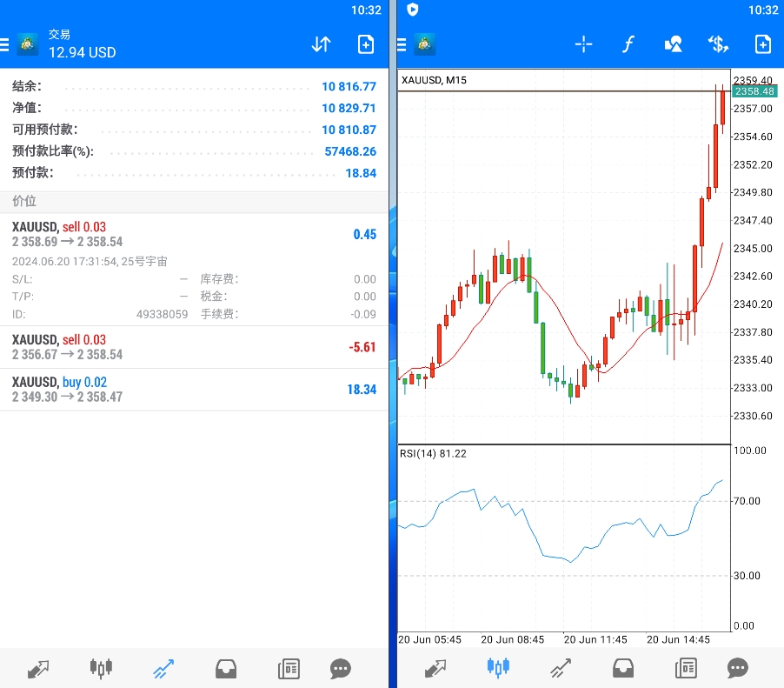The width and height of the screenshot is (784, 688).
Task: Open hamburger menu in right chart screen
Action: coord(402,45)
